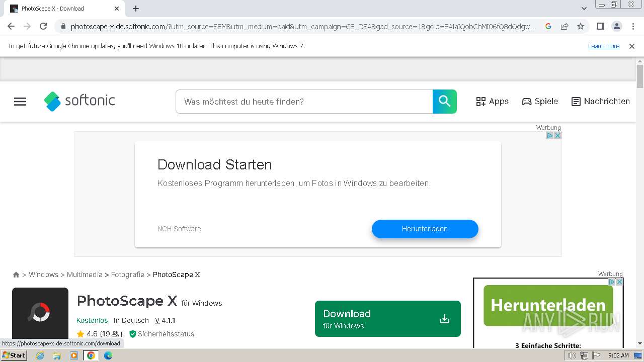Screen dimensions: 644x362
Task: Open the Windows breadcrumb link
Action: [x=43, y=275]
